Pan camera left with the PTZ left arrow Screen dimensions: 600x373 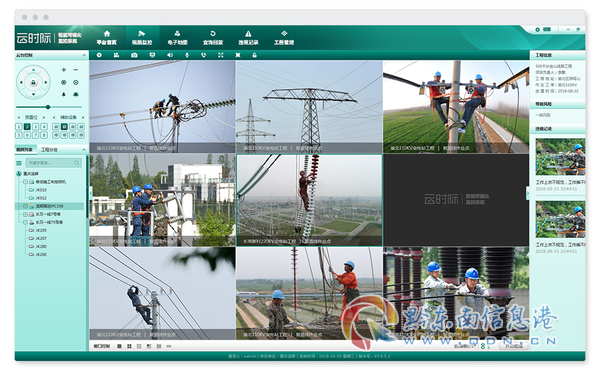(x=21, y=82)
